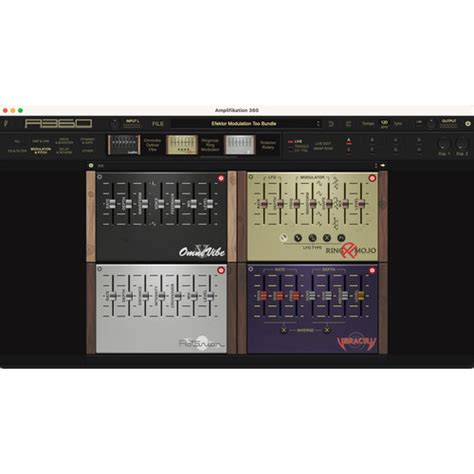Click the redo arrow icon

(348, 124)
